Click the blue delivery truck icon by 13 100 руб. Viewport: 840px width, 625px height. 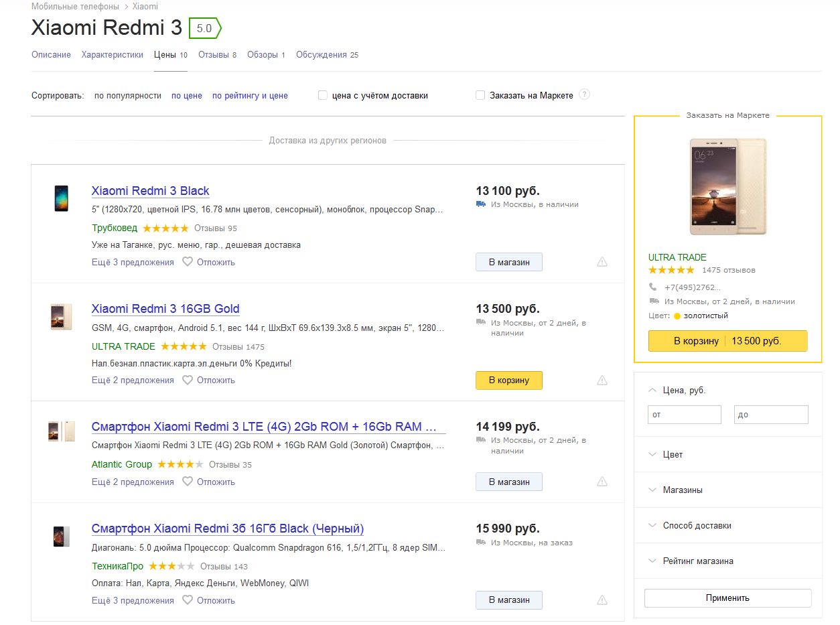click(x=481, y=204)
